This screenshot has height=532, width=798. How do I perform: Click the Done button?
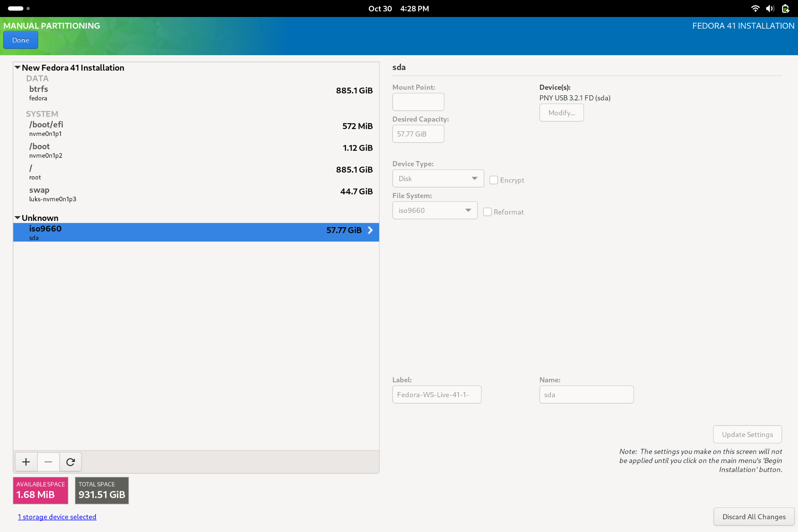21,40
